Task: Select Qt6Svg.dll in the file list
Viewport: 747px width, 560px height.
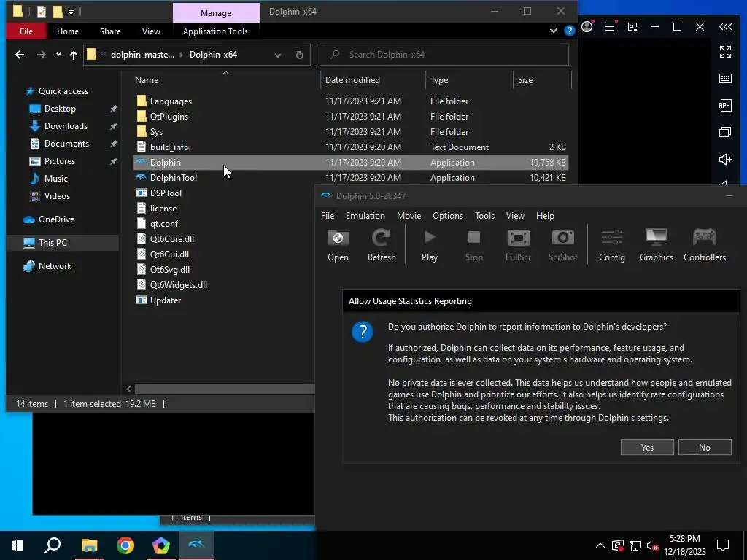Action: pyautogui.click(x=169, y=270)
